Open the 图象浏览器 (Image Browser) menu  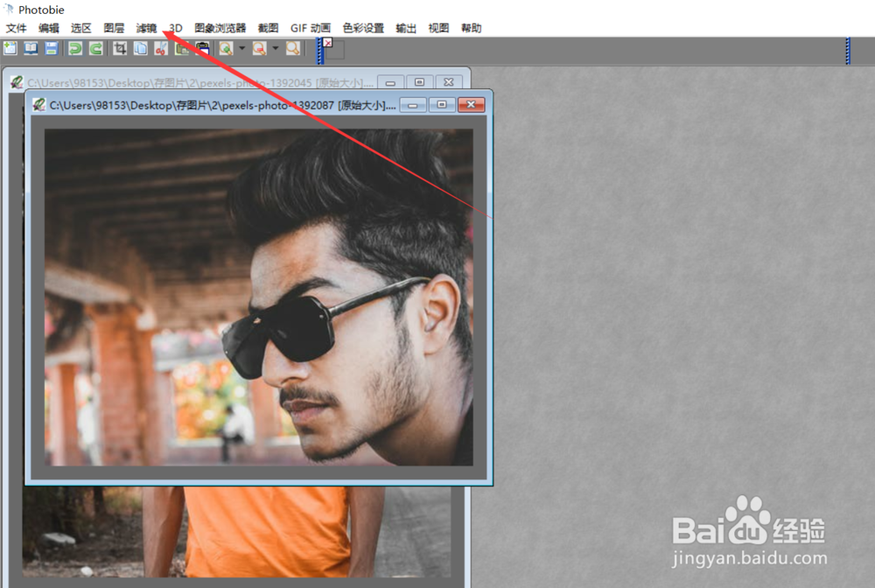(220, 28)
